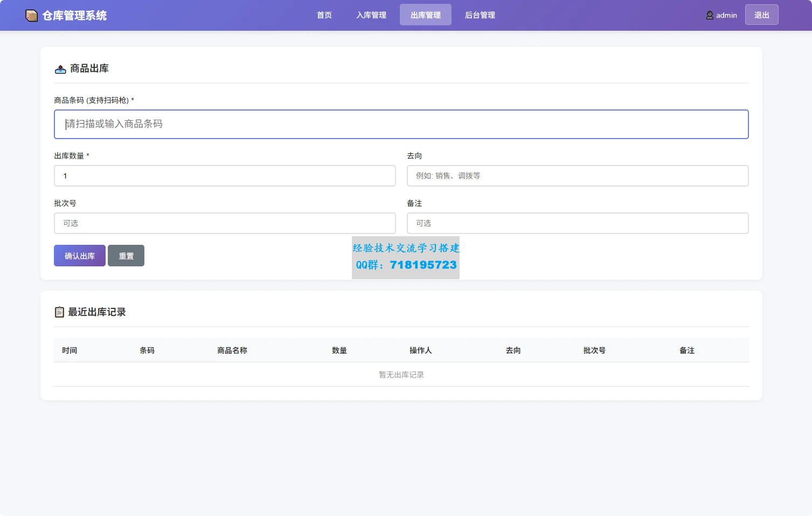Click the 备注 table column header
The width and height of the screenshot is (812, 516).
pyautogui.click(x=687, y=350)
